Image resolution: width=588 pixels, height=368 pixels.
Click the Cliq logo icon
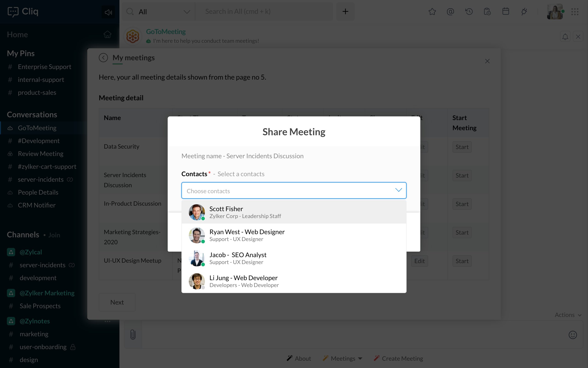click(13, 11)
